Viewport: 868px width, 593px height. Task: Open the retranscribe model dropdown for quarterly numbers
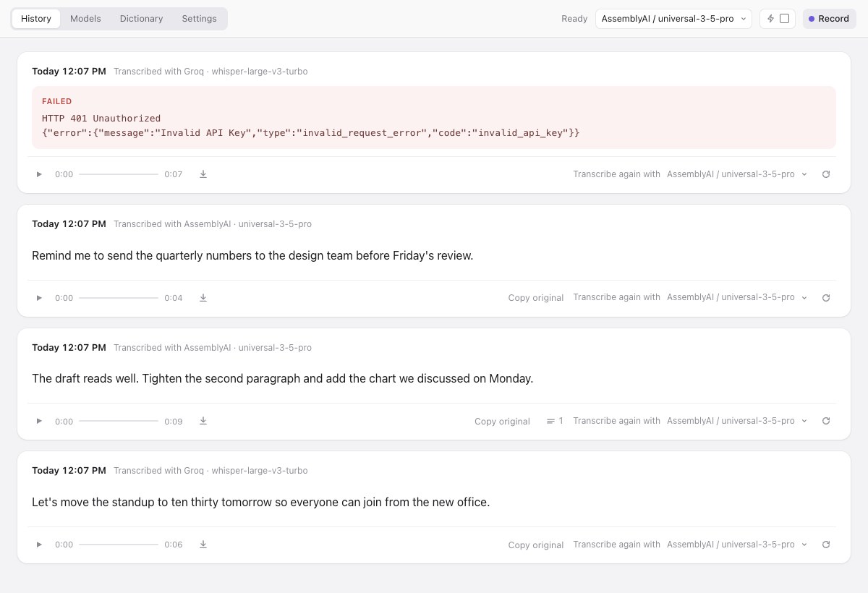(737, 297)
